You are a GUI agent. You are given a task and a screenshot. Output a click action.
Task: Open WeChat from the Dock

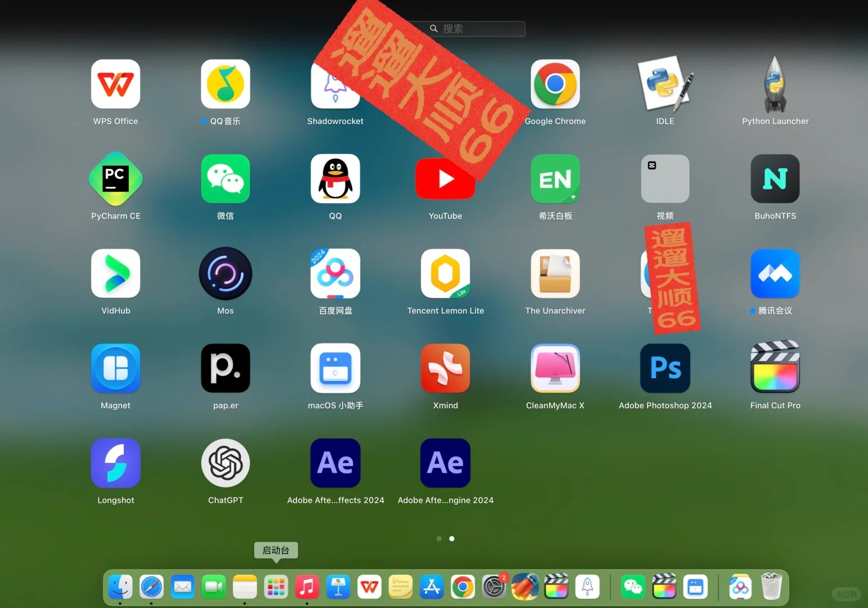[x=633, y=587]
